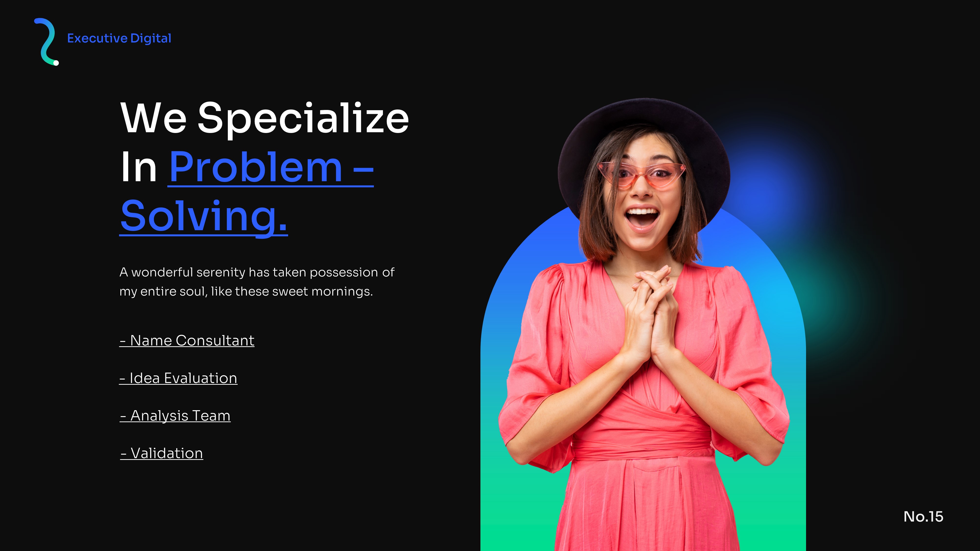Image resolution: width=980 pixels, height=551 pixels.
Task: Click the Executive Digital brand name
Action: (119, 38)
